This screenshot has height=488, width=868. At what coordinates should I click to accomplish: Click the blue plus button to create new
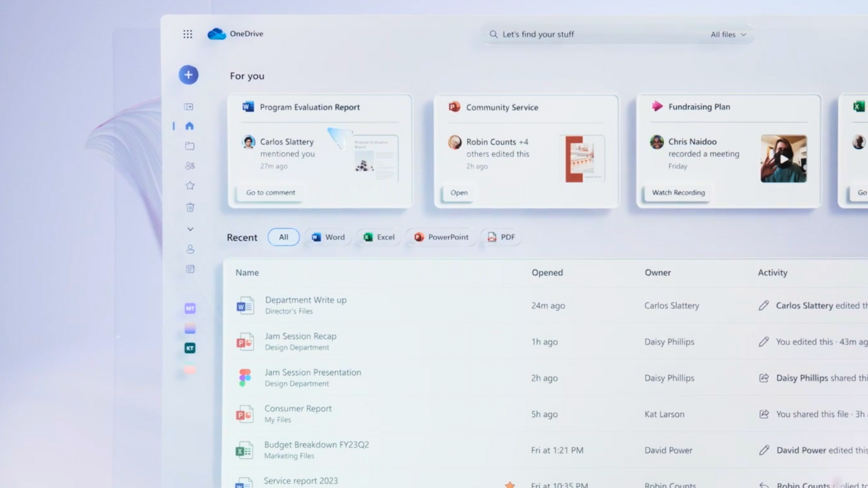pos(189,75)
